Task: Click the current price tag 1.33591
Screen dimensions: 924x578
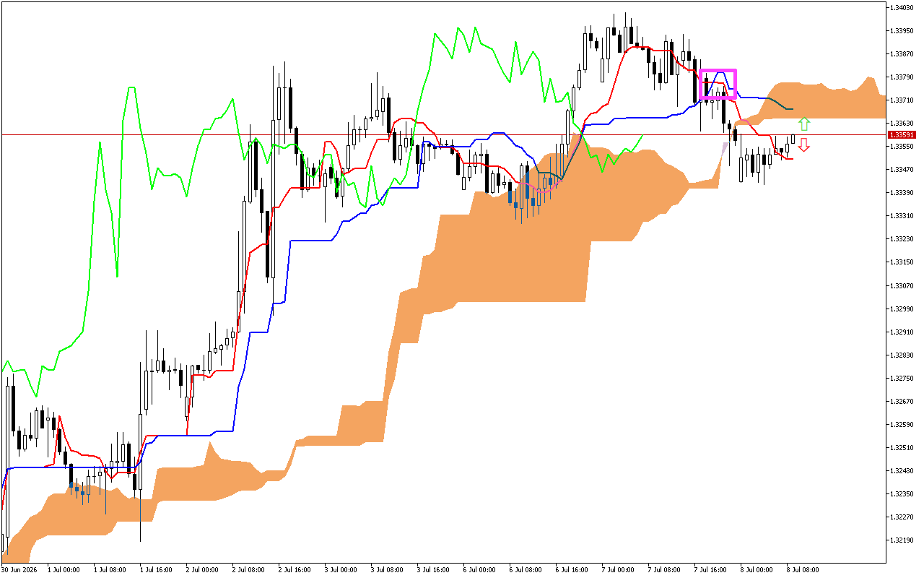Action: [x=902, y=135]
